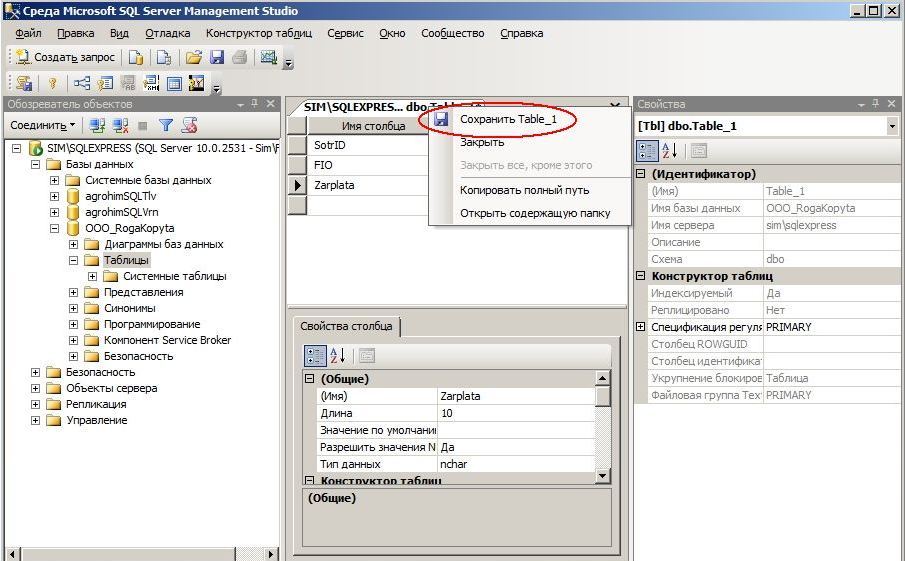Select the Программирование tree item
Screen dimensions: 905x561
point(152,324)
